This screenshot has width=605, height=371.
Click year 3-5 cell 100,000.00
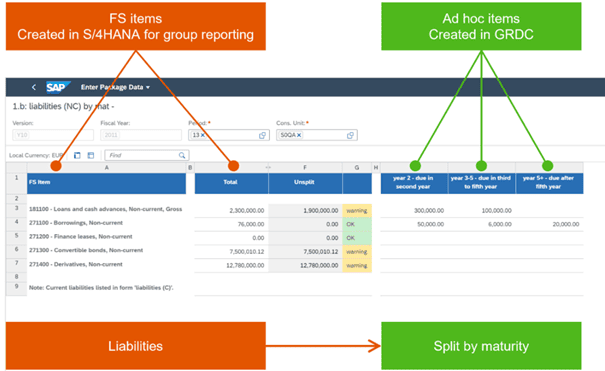coord(482,211)
